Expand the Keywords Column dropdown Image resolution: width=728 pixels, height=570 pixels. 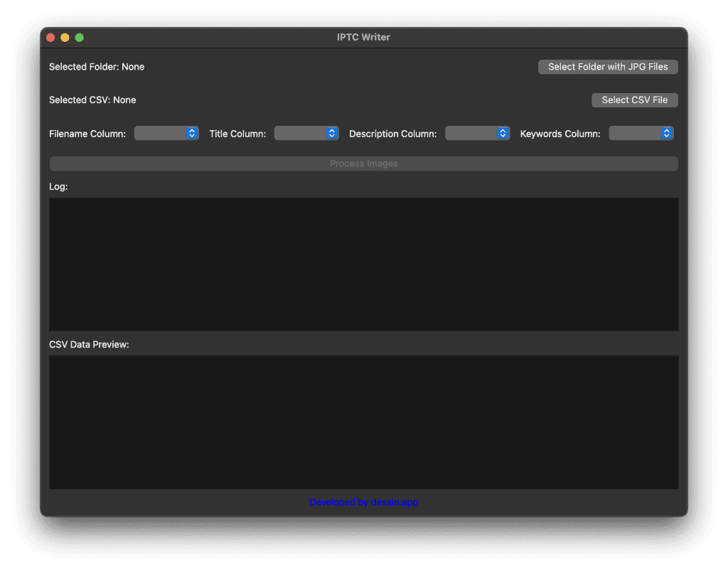[641, 133]
